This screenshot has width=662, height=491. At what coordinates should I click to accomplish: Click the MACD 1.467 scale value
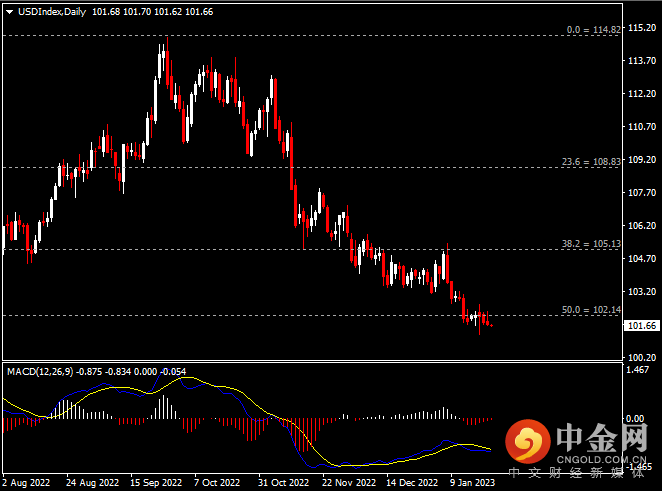pyautogui.click(x=638, y=369)
